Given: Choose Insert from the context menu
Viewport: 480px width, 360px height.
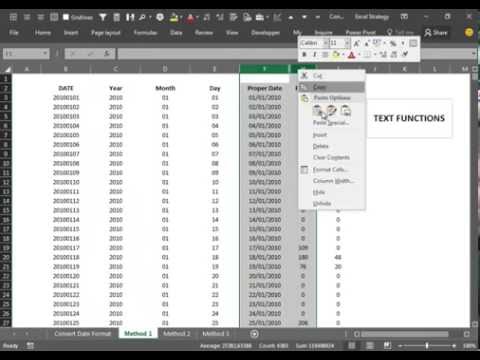Looking at the screenshot, I should click(x=332, y=135).
